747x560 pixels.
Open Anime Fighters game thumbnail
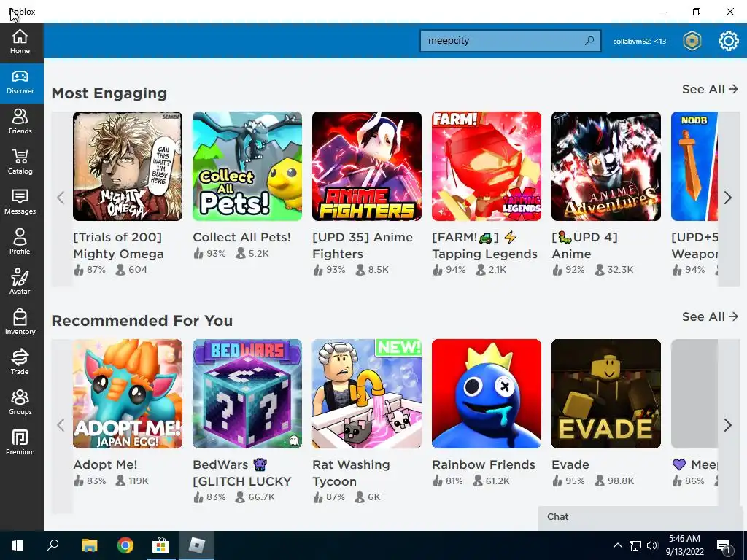[367, 166]
